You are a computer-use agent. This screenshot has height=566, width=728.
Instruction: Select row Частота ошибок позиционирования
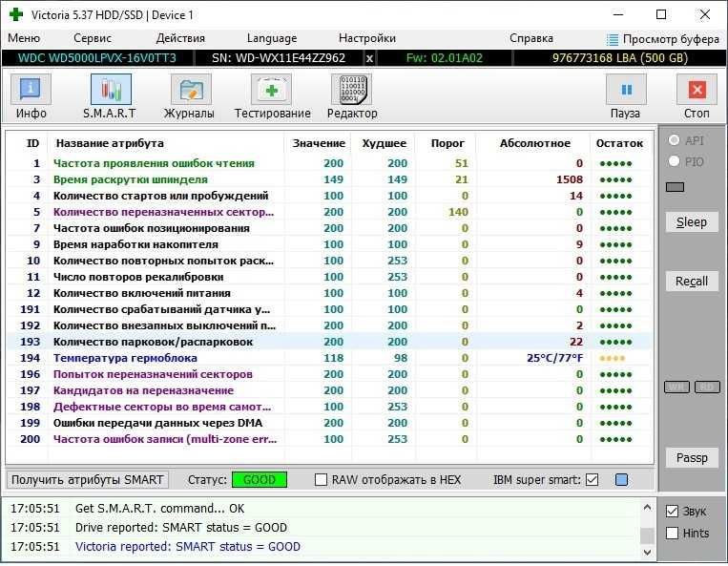(x=329, y=228)
